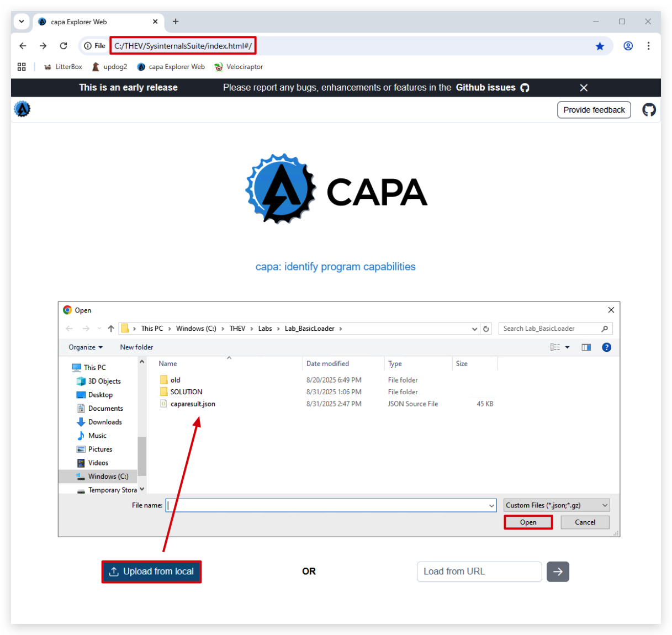Image resolution: width=672 pixels, height=635 pixels.
Task: Open Chrome three-dot menu
Action: 648,46
